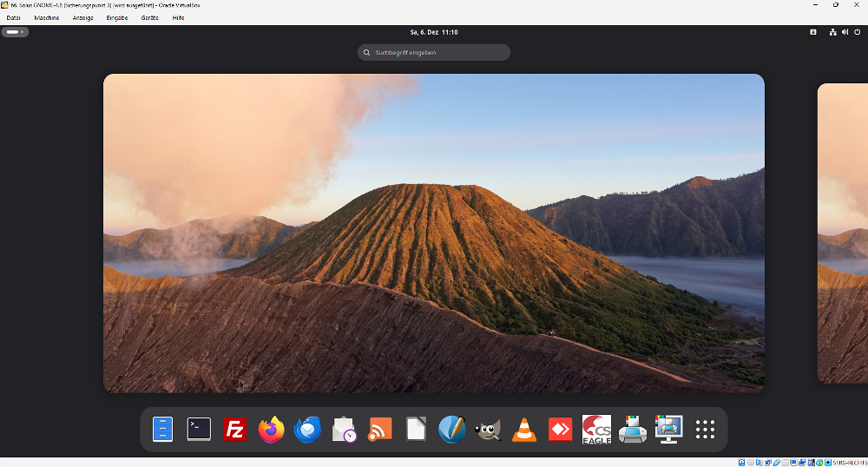Open CS EAGLE application
Image resolution: width=868 pixels, height=467 pixels.
[x=596, y=429]
